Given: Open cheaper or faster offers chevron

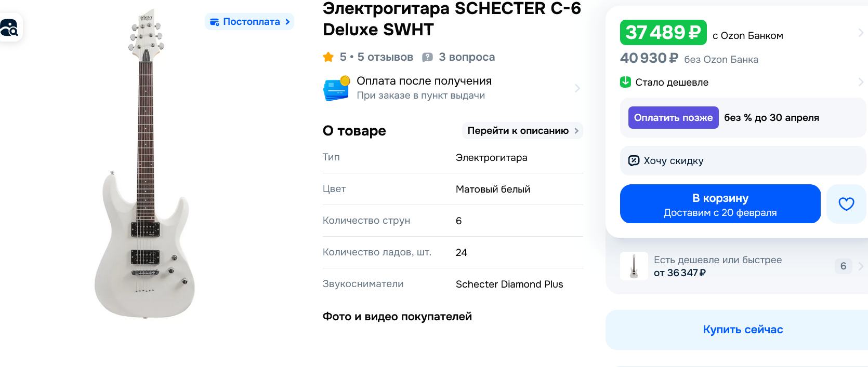Looking at the screenshot, I should [860, 266].
